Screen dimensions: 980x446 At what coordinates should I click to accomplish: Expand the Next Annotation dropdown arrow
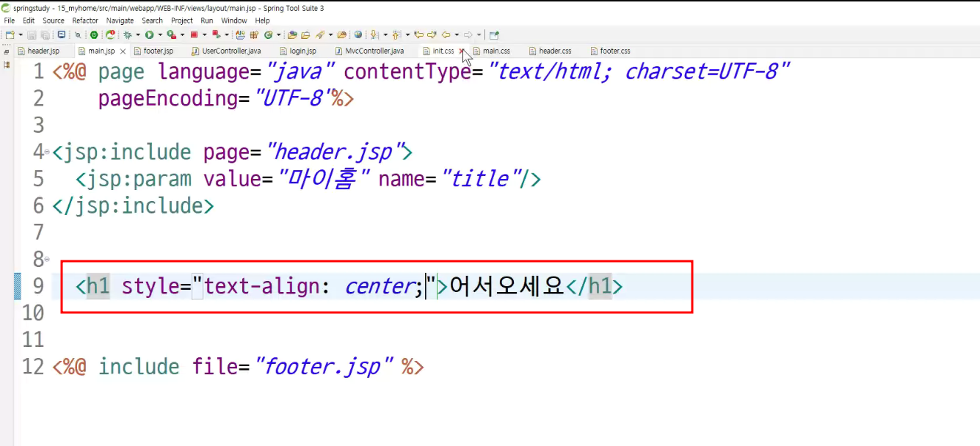385,34
